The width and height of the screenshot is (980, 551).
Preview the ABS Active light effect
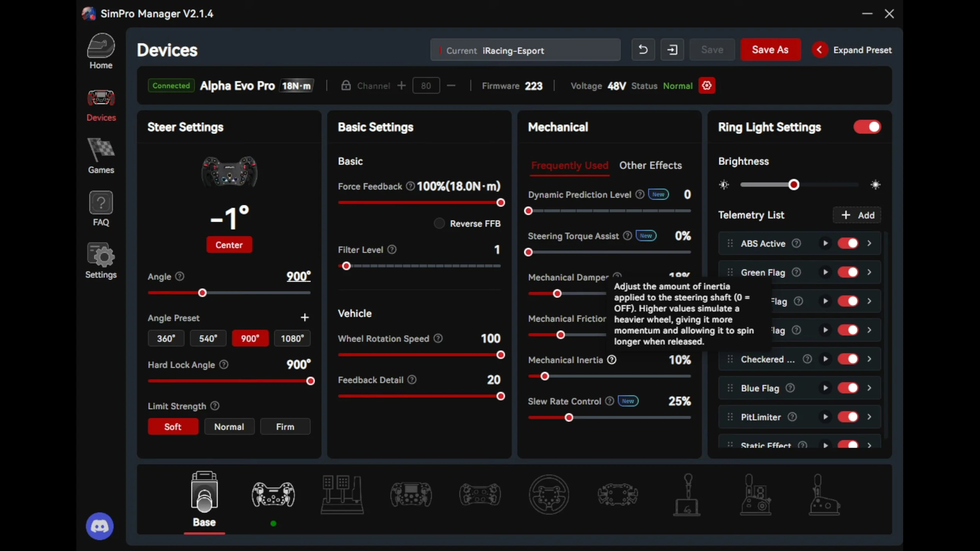point(825,243)
